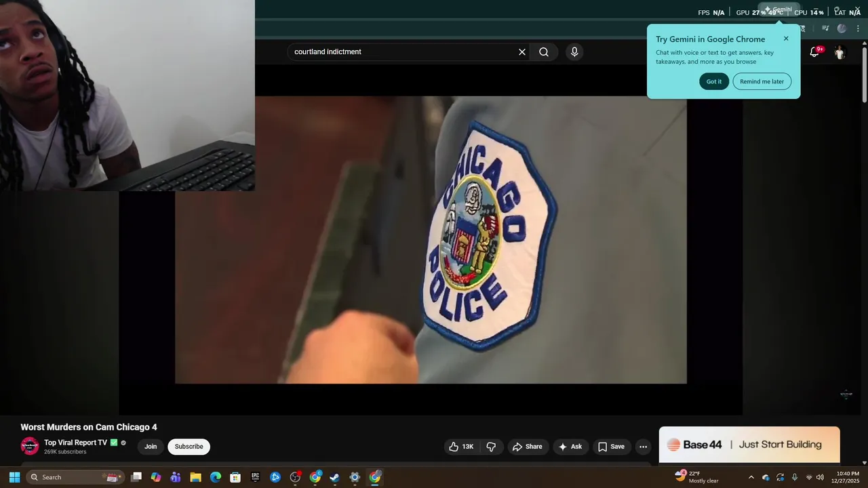Start voice search with microphone icon

[x=574, y=52]
